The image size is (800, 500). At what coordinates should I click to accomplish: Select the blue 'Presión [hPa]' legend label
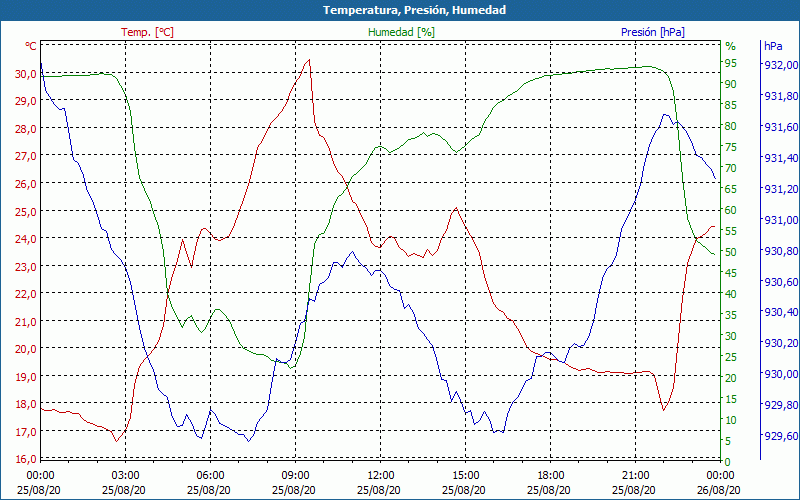[653, 32]
